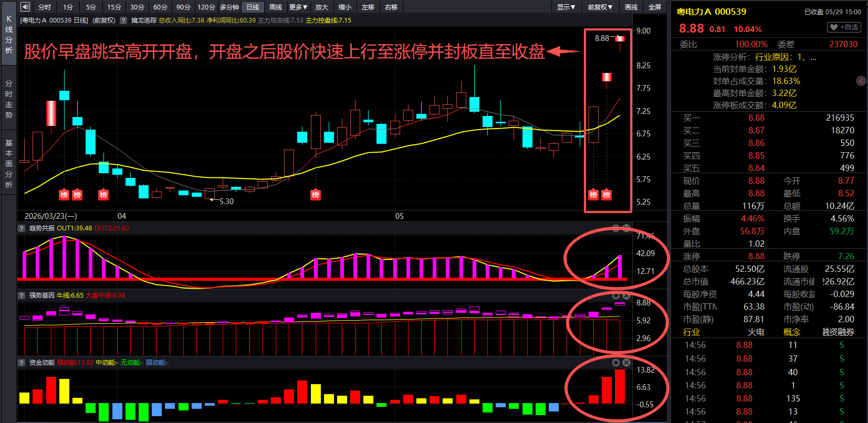Click 画线 drawing tool button
This screenshot has height=423, width=868.
click(631, 7)
